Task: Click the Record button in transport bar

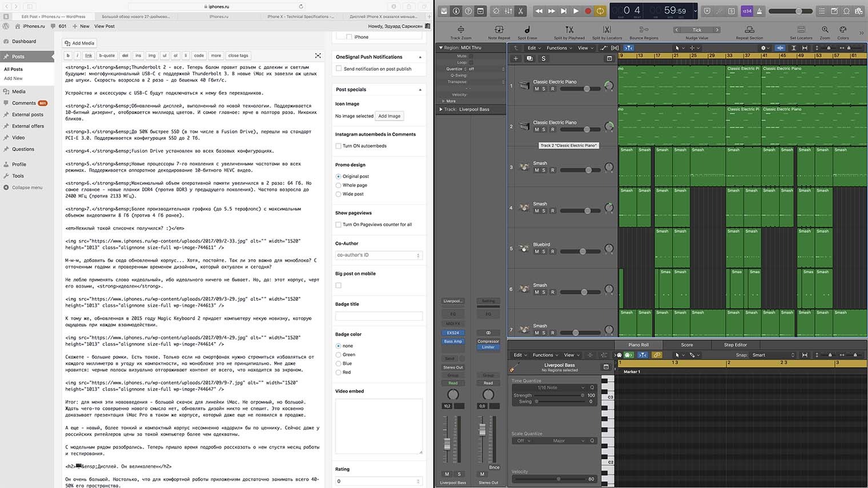Action: click(588, 11)
